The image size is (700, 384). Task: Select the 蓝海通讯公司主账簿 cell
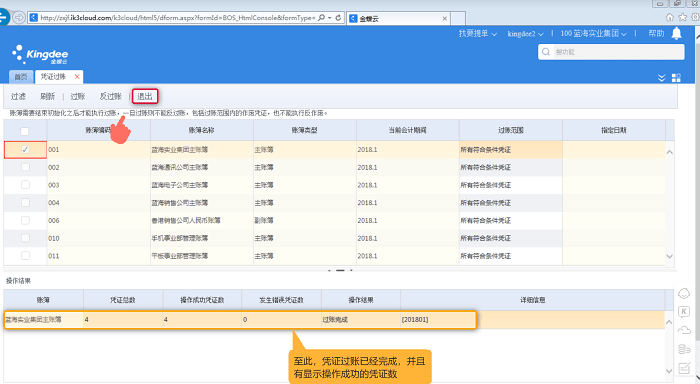click(x=201, y=167)
